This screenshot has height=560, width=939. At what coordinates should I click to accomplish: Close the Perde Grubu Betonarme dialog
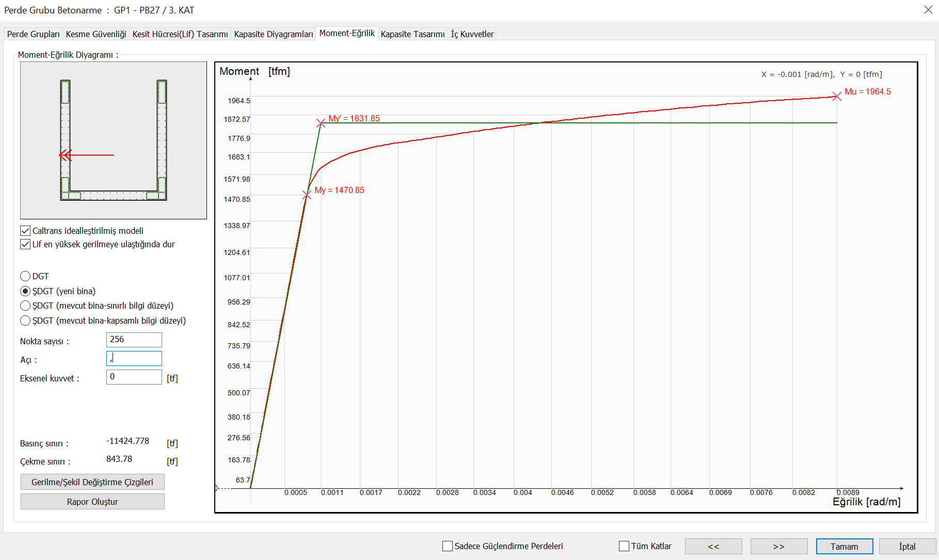click(928, 10)
